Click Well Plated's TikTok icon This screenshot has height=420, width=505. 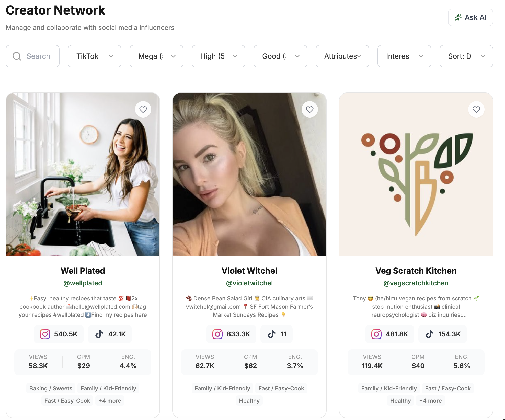99,334
